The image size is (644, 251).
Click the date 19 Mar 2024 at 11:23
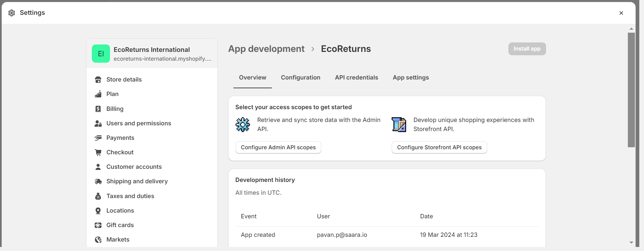point(449,235)
